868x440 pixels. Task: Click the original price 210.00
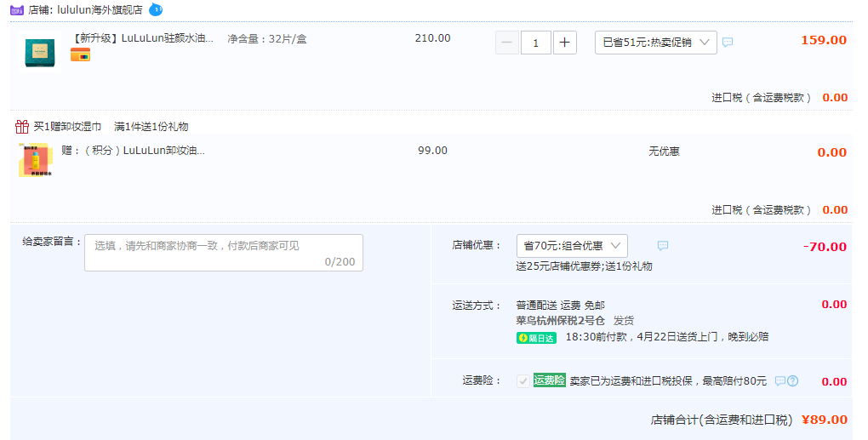pos(432,38)
